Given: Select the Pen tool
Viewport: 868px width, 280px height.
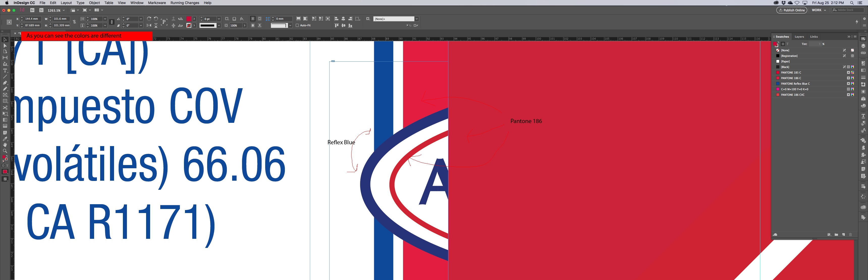Looking at the screenshot, I should (5, 83).
